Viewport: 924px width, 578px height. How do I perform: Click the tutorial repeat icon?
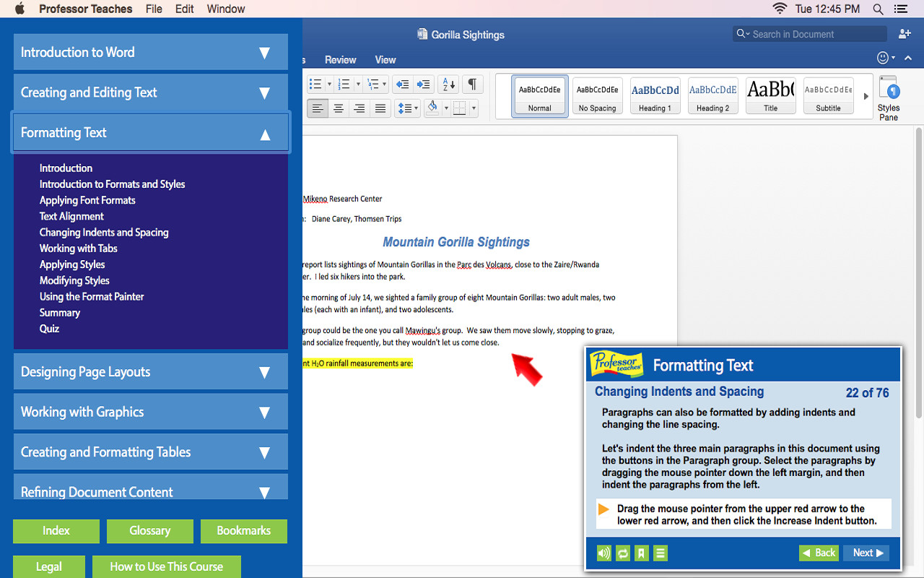coord(622,553)
